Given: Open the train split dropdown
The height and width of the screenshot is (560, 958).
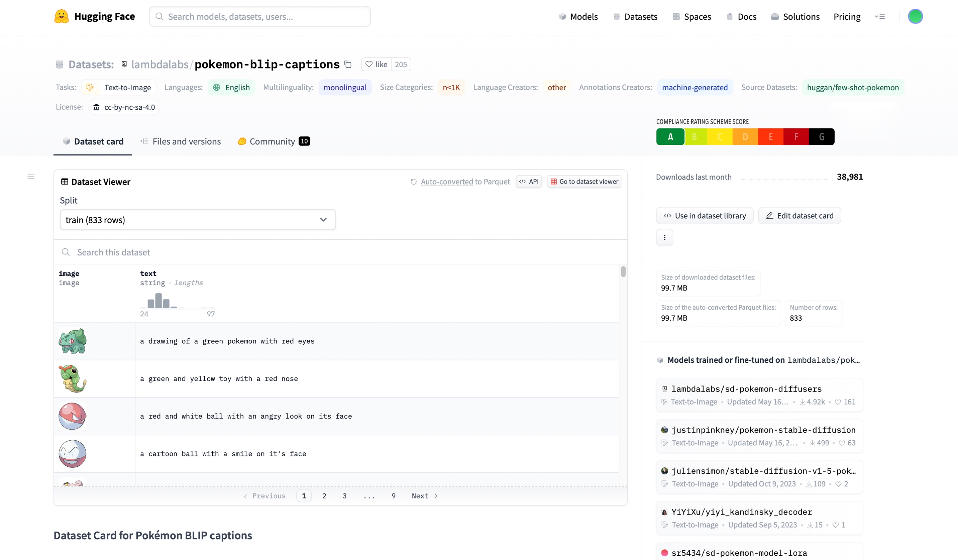Looking at the screenshot, I should click(x=197, y=220).
